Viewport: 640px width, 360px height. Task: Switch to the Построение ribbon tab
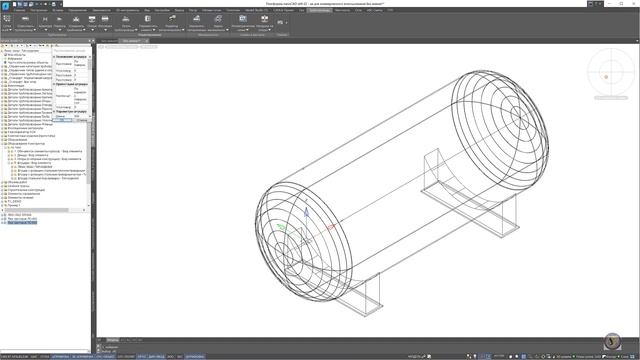pos(38,10)
